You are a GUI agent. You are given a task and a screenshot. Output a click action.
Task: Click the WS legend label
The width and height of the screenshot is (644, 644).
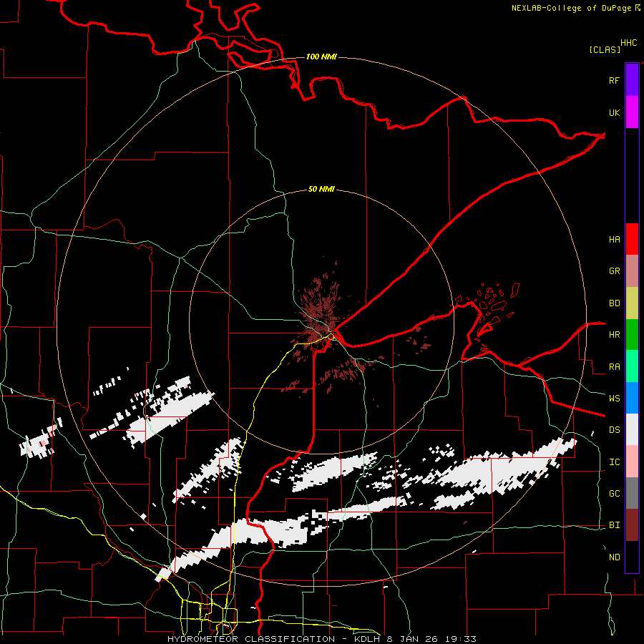point(614,398)
